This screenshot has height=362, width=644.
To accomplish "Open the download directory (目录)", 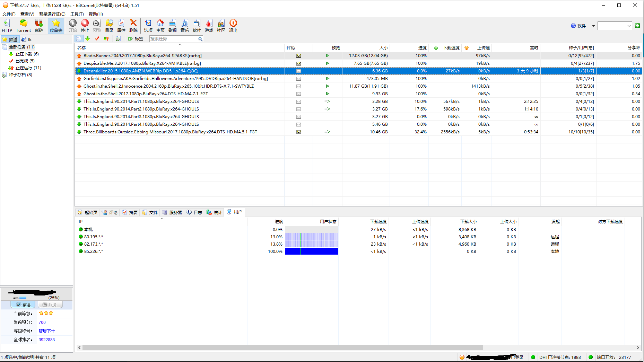I will point(109,26).
